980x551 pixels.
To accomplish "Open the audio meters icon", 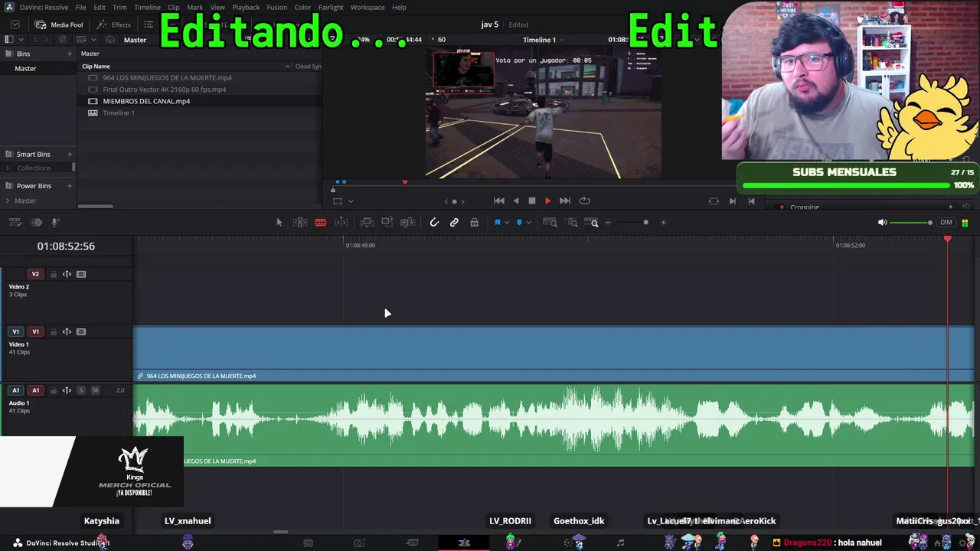I will pos(965,223).
